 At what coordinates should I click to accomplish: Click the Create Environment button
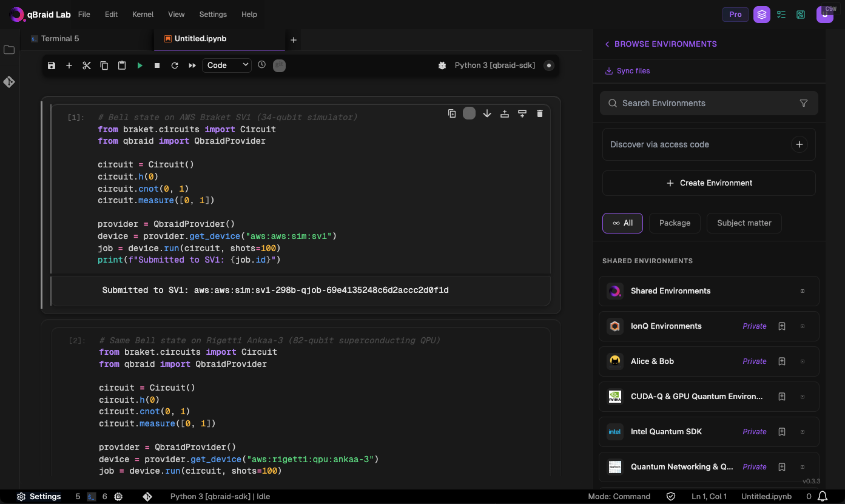coord(709,183)
